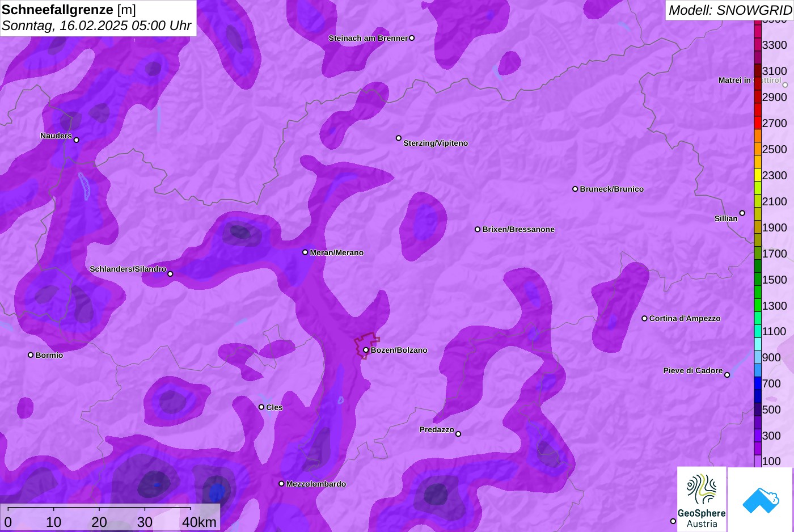Click the legend value 900
Screen dimensions: 794x532
(771, 357)
